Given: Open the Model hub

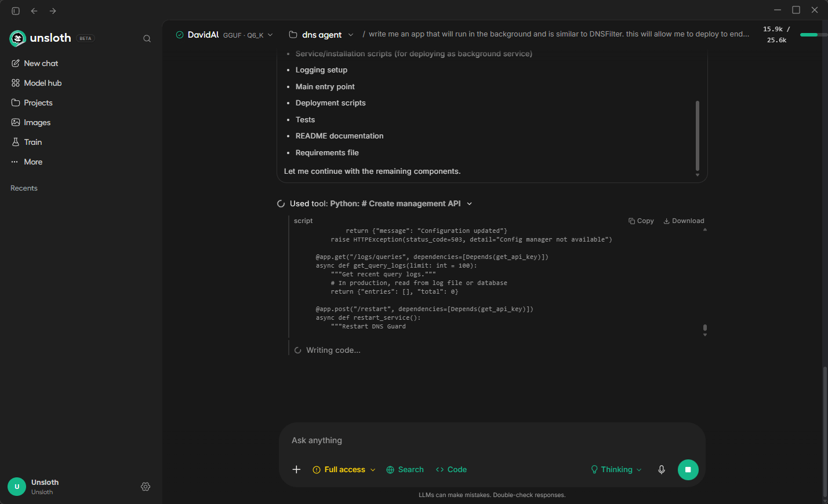Looking at the screenshot, I should pos(37,83).
